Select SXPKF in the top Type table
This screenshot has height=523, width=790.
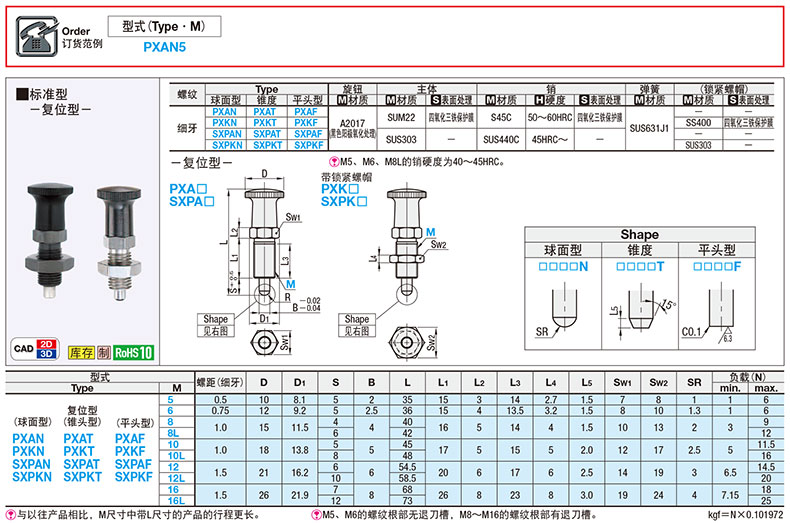coord(306,145)
